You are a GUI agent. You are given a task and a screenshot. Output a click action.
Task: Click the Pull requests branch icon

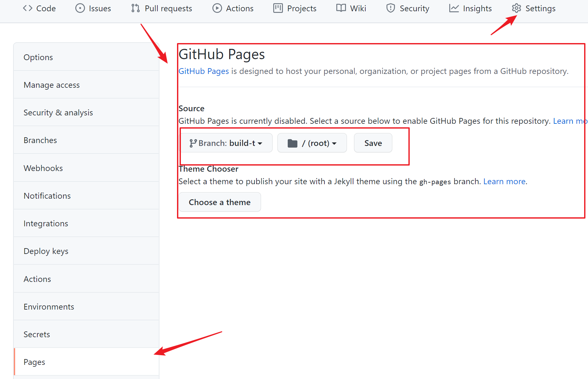pyautogui.click(x=135, y=8)
